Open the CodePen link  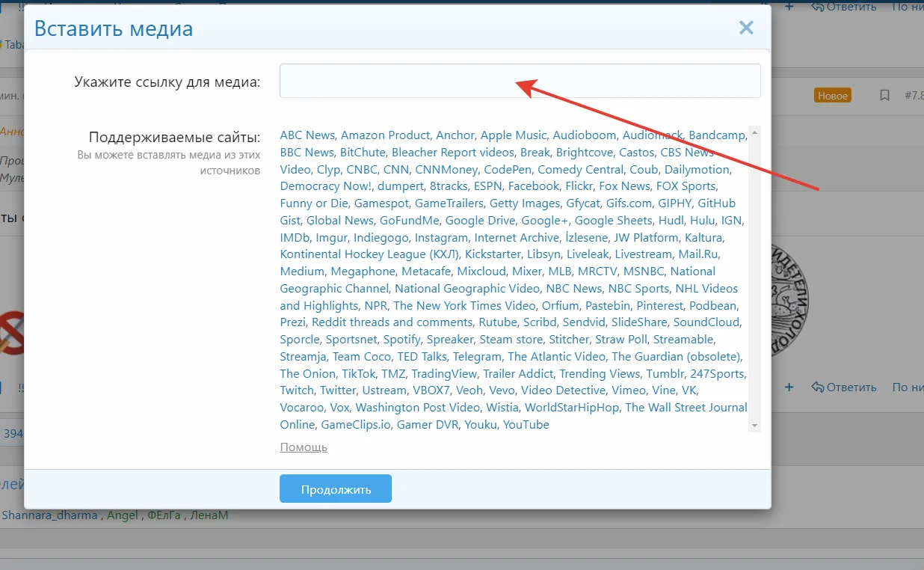(508, 170)
